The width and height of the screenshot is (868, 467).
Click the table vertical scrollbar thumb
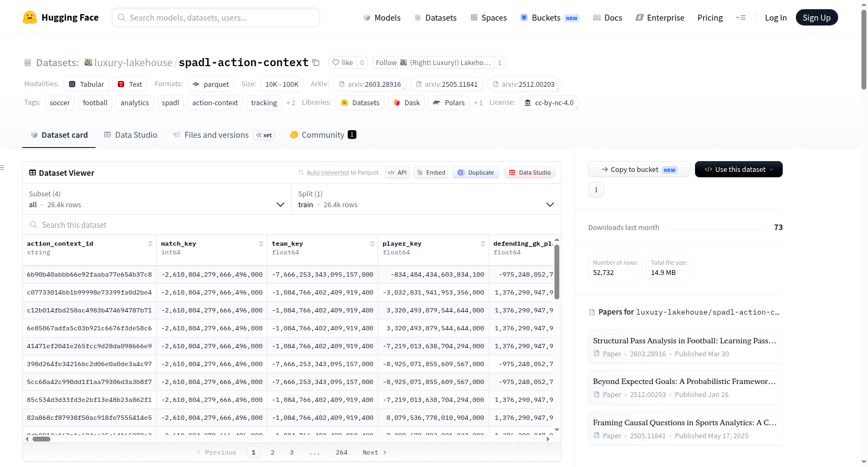(x=557, y=272)
